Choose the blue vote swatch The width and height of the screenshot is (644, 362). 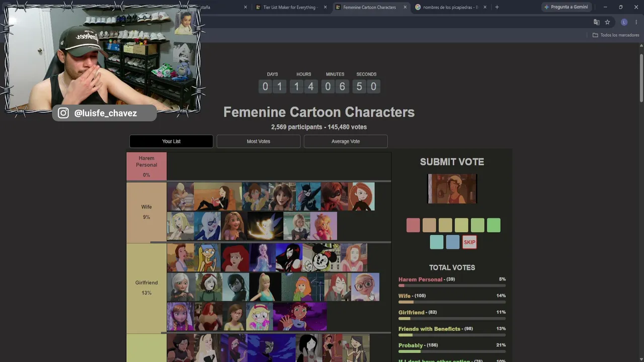453,242
